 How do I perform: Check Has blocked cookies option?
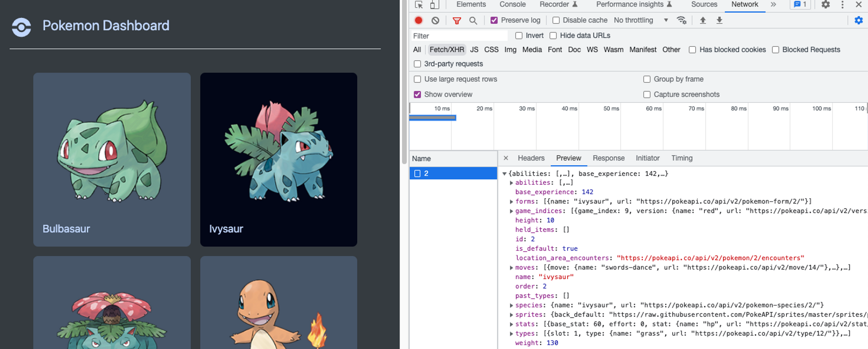(692, 50)
